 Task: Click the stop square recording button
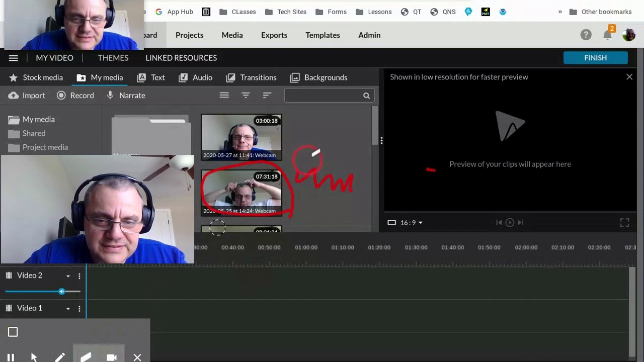[x=13, y=332]
